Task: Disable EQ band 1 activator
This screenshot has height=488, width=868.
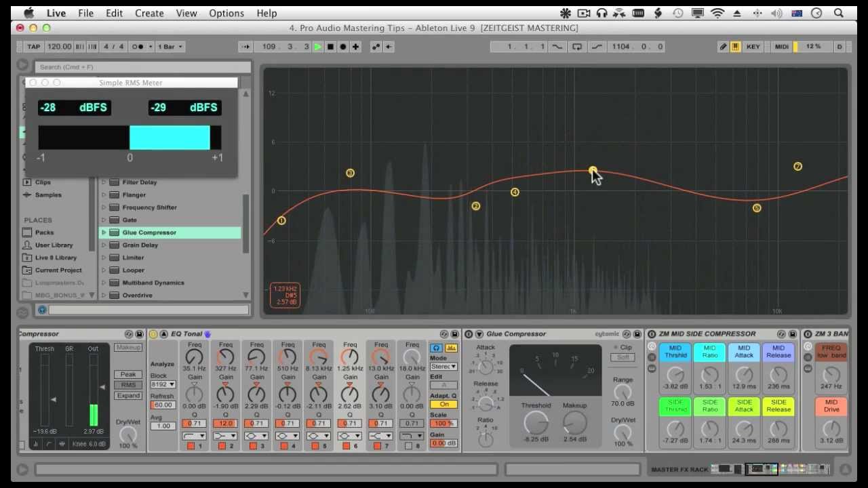Action: [191, 446]
